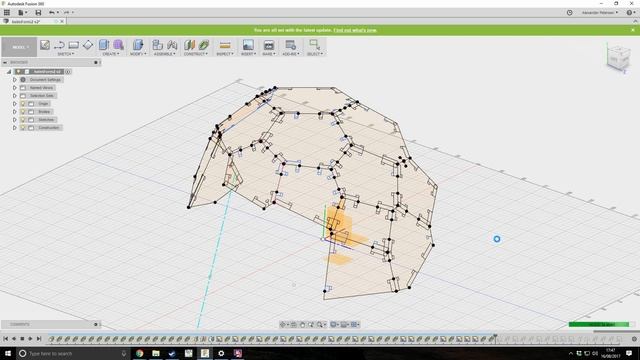Screen dimensions: 640x360
Task: Select the Offset Plane tool in Construct
Action: (x=189, y=45)
